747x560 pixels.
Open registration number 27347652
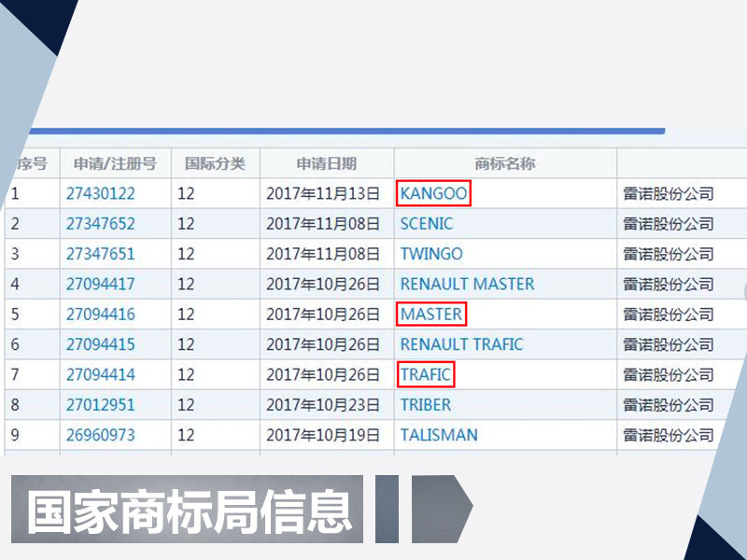(101, 223)
